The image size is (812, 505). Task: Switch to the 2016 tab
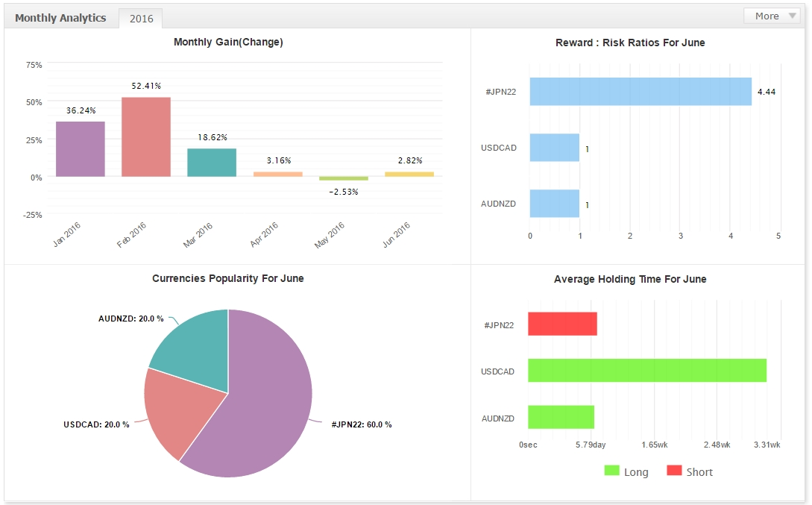(141, 18)
